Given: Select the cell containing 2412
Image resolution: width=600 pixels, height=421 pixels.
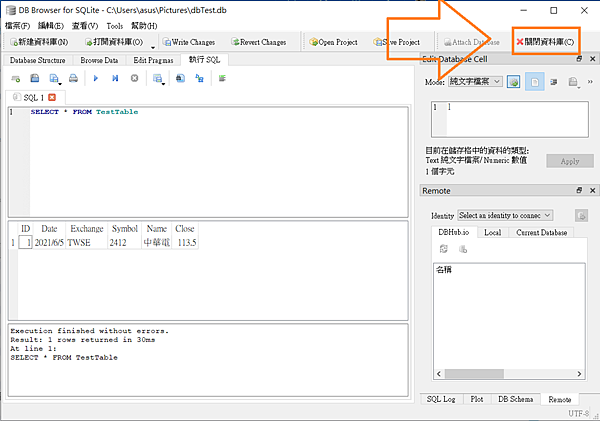Looking at the screenshot, I should pos(125,243).
